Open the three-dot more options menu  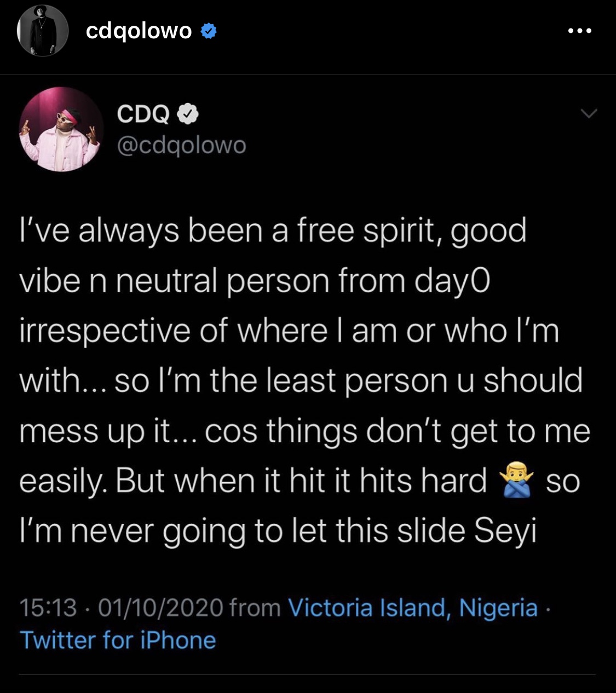(x=579, y=31)
